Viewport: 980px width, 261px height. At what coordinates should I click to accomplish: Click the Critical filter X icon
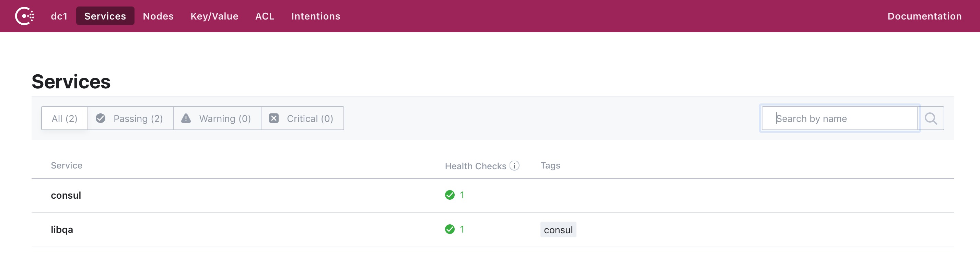click(273, 118)
